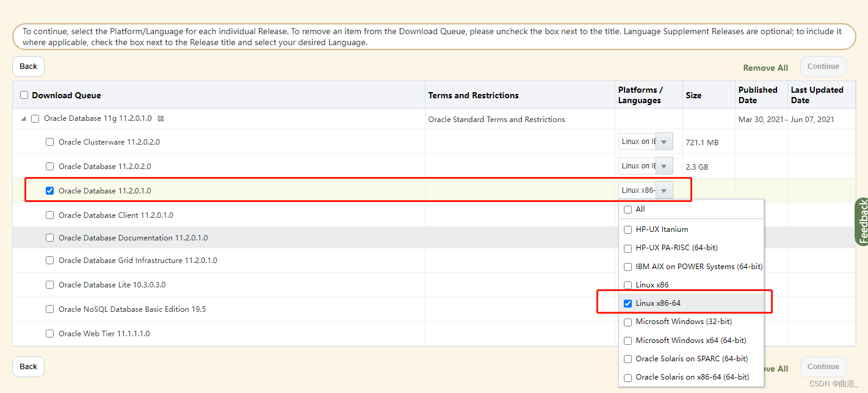Viewport: 868px width, 393px height.
Task: Select the All platforms option
Action: (x=627, y=209)
